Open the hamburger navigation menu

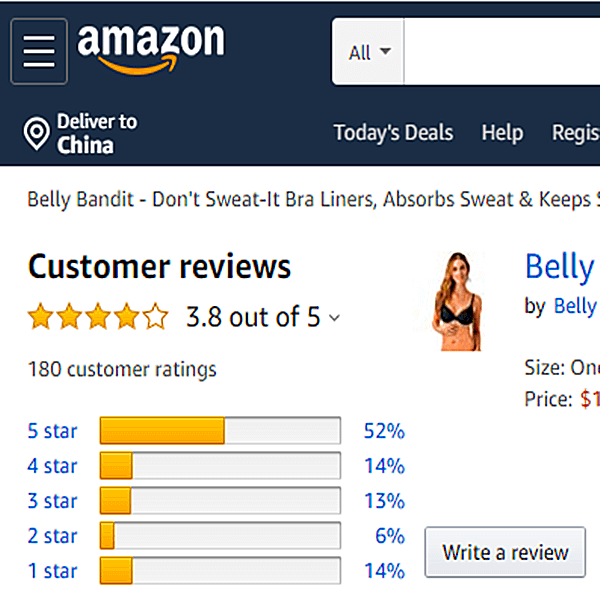(x=39, y=51)
